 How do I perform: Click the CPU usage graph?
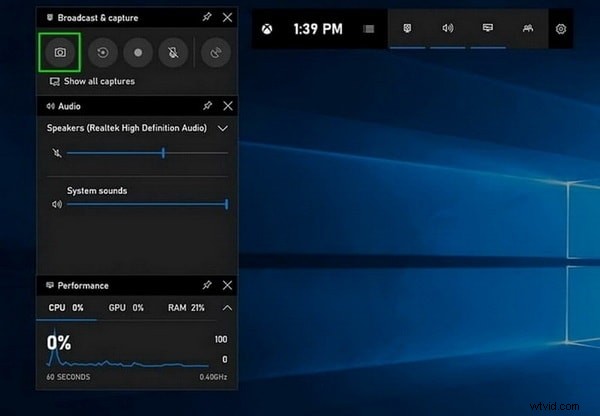[x=128, y=350]
